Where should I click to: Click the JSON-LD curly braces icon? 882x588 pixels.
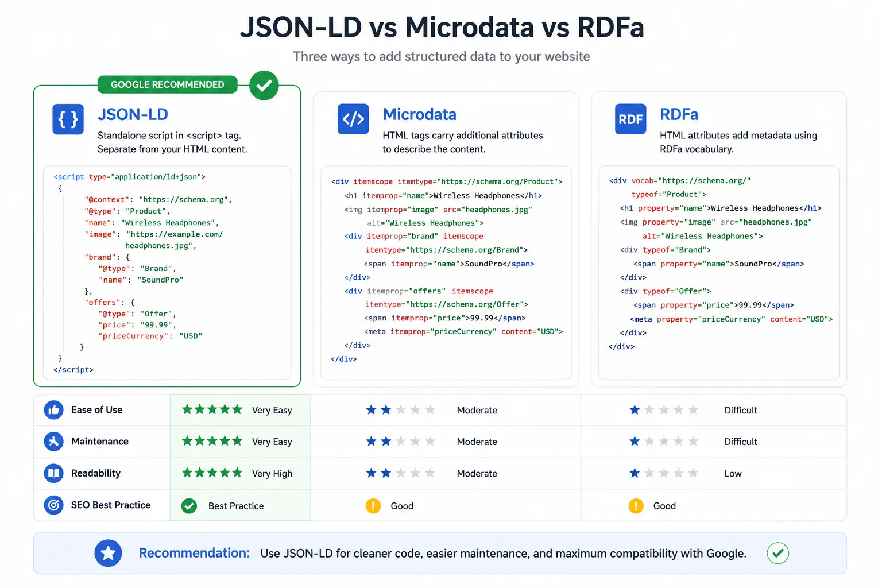coord(68,119)
